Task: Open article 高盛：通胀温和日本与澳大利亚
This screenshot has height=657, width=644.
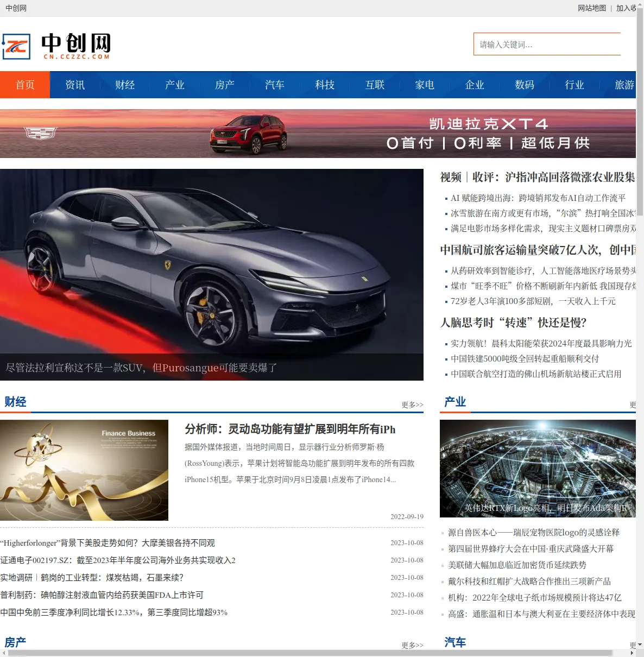Action: coord(542,614)
